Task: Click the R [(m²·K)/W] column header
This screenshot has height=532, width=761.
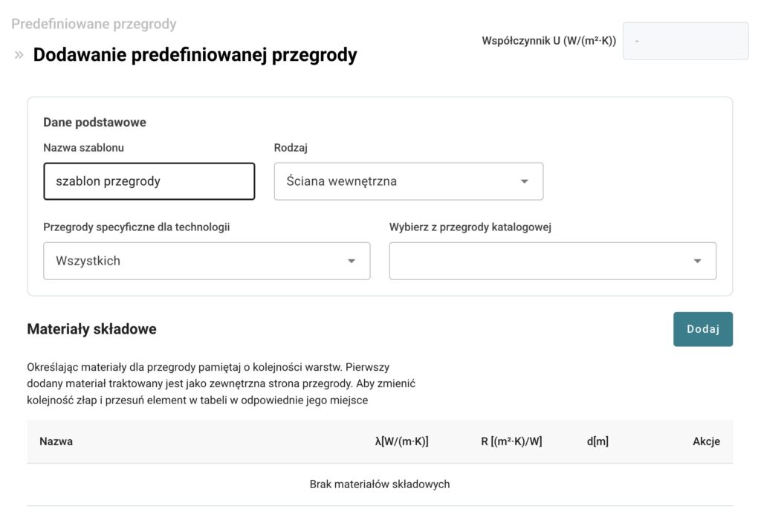Action: tap(511, 441)
